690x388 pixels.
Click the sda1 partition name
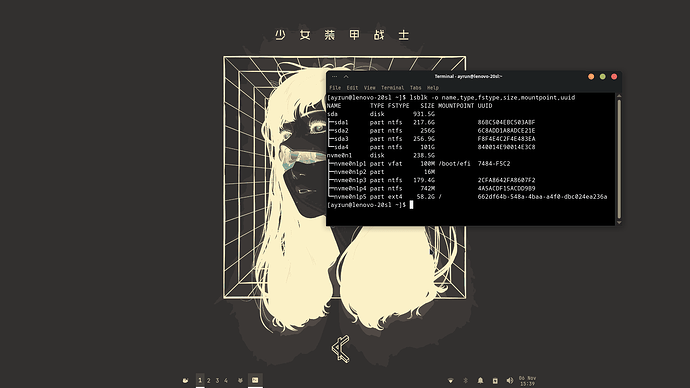[x=341, y=122]
